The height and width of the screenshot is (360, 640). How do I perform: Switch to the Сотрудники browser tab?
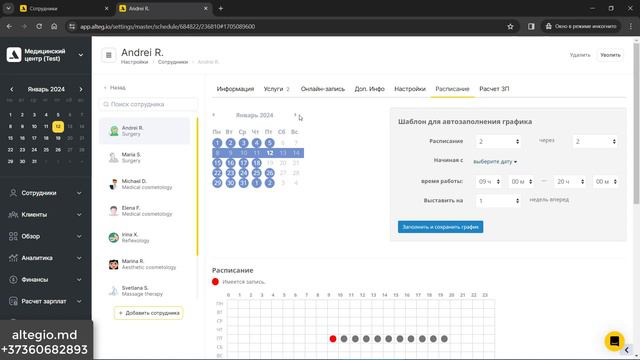[63, 8]
